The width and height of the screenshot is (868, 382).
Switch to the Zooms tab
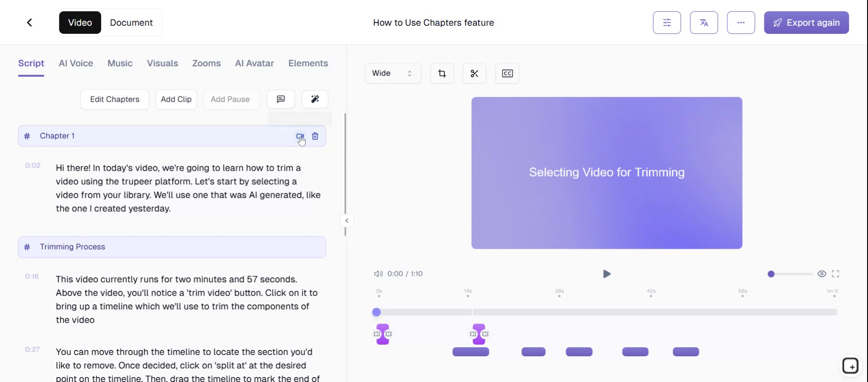point(207,63)
